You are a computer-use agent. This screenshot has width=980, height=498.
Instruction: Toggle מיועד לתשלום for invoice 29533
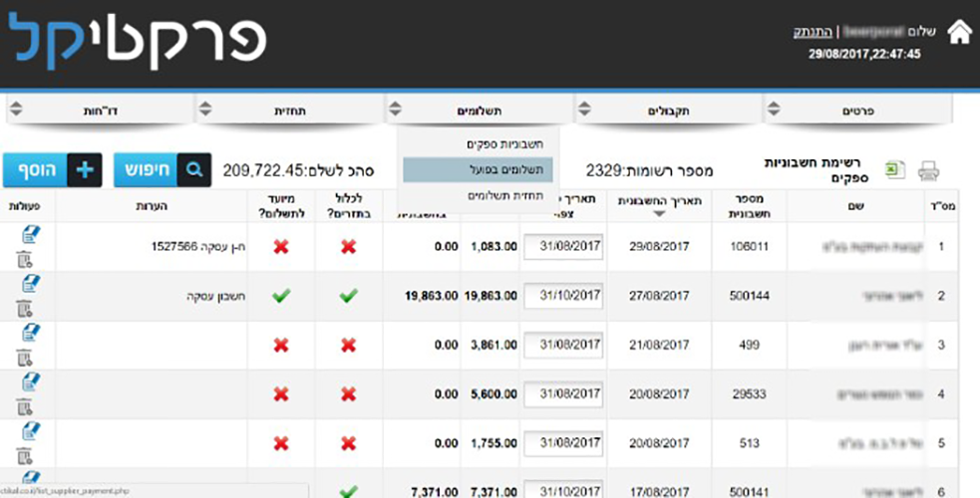[x=281, y=393]
